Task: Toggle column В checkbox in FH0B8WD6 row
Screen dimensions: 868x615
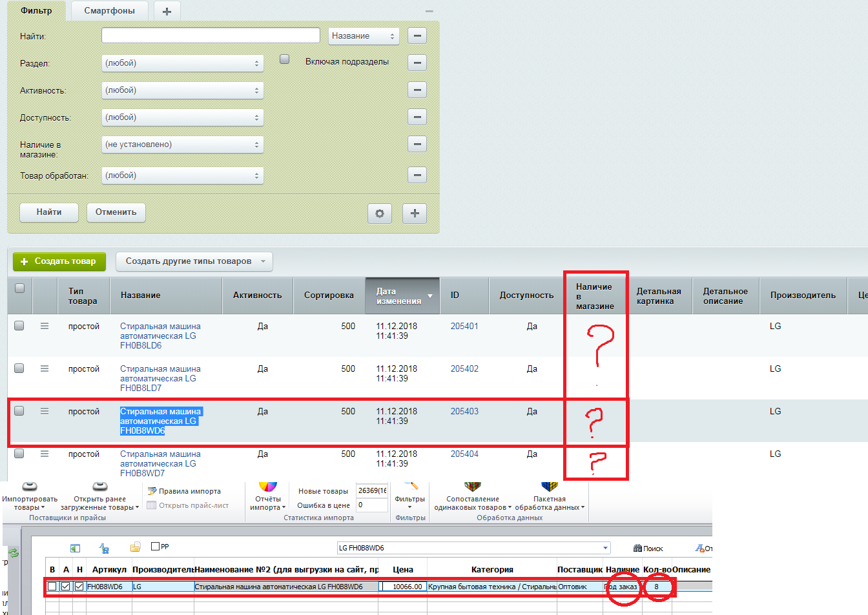Action: pyautogui.click(x=52, y=587)
